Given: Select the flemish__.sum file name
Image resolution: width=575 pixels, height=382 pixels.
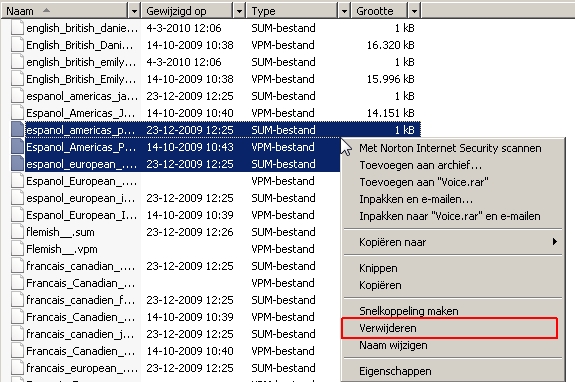Looking at the screenshot, I should coord(60,232).
